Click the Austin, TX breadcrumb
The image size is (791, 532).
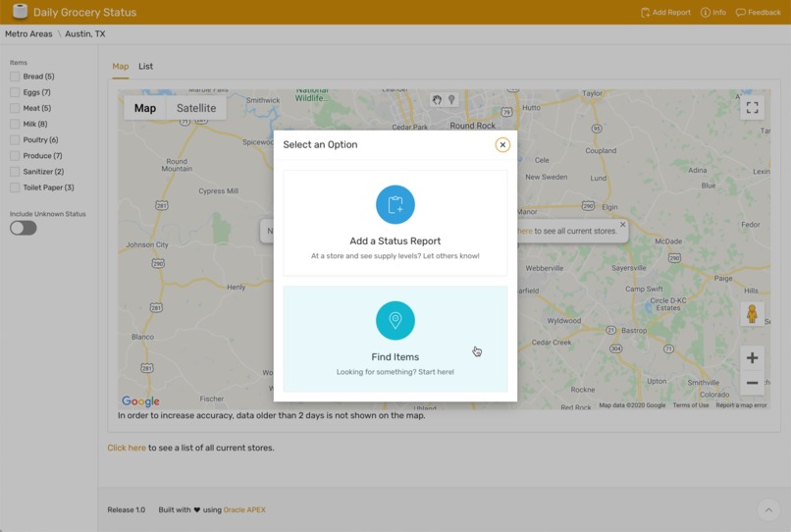click(84, 33)
